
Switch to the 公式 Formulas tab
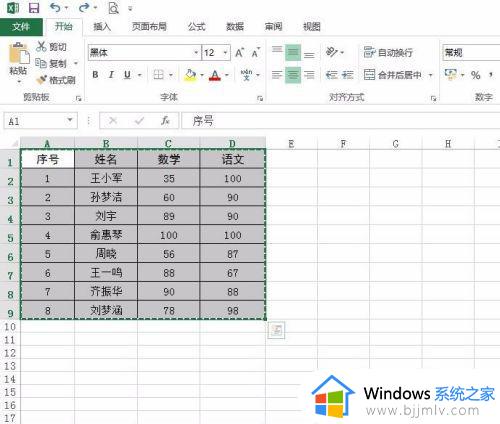click(196, 27)
